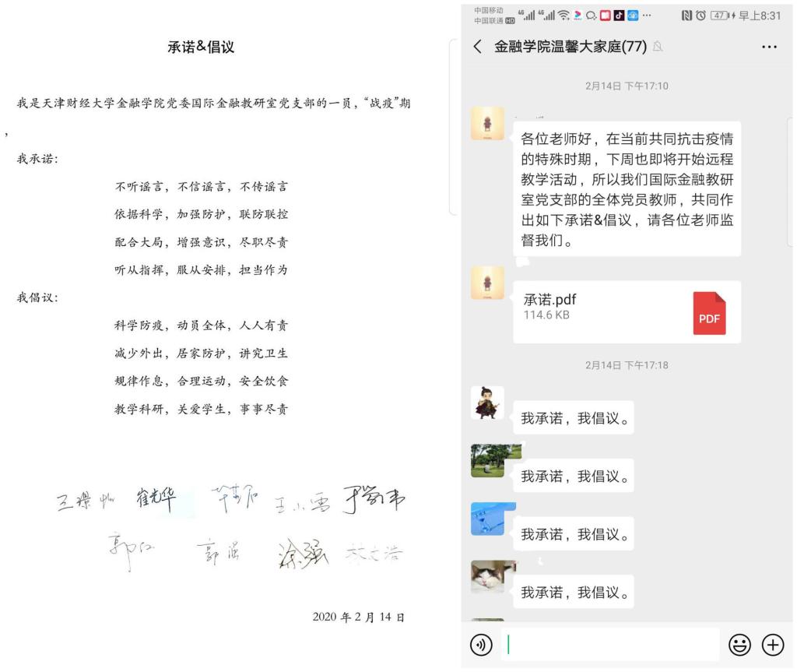Click the line 不听谣言，不信谣言，不传谣言
The height and width of the screenshot is (672, 797).
pos(202,187)
